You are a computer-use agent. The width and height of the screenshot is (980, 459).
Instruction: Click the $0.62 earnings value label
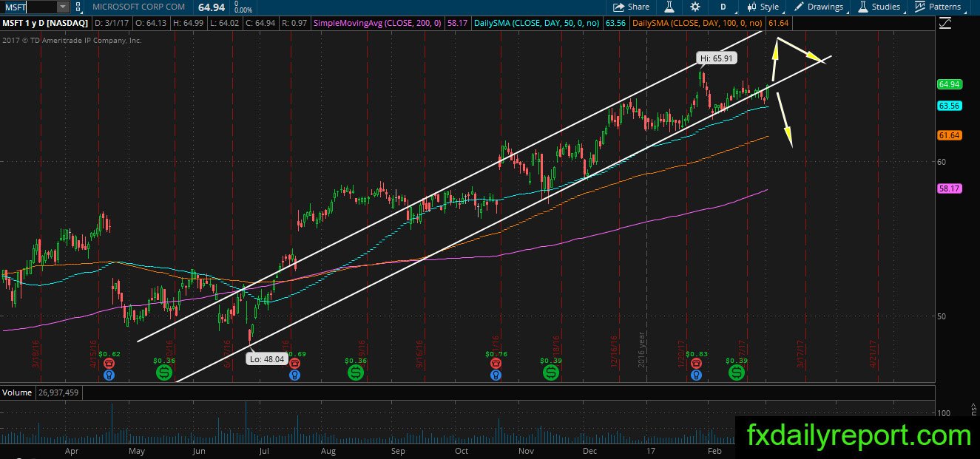[x=109, y=354]
